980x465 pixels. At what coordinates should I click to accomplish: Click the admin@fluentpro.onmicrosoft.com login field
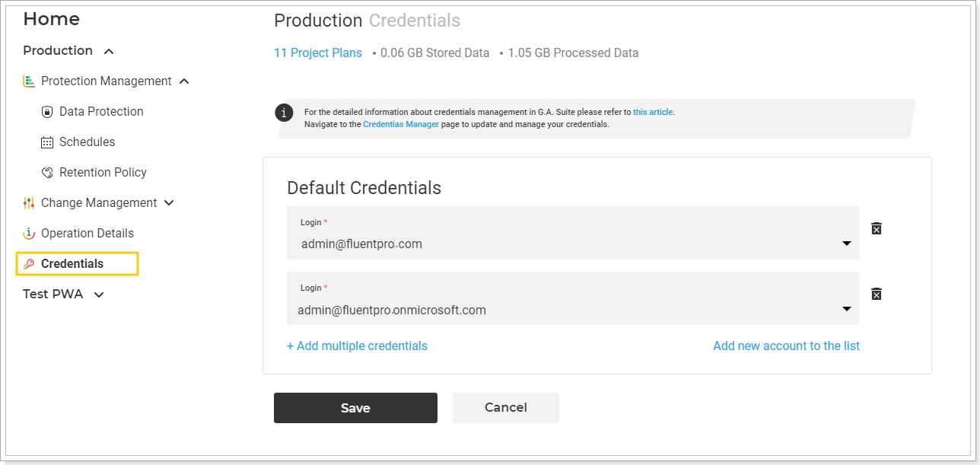(x=573, y=298)
